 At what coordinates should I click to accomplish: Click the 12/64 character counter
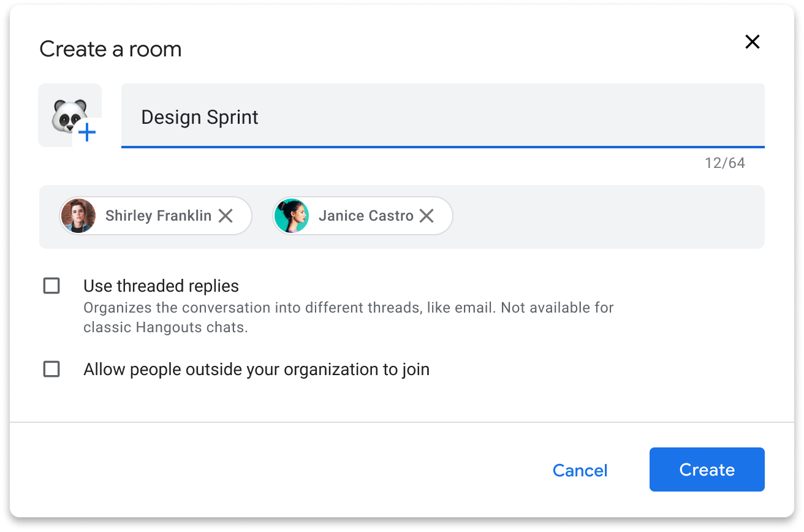coord(725,163)
